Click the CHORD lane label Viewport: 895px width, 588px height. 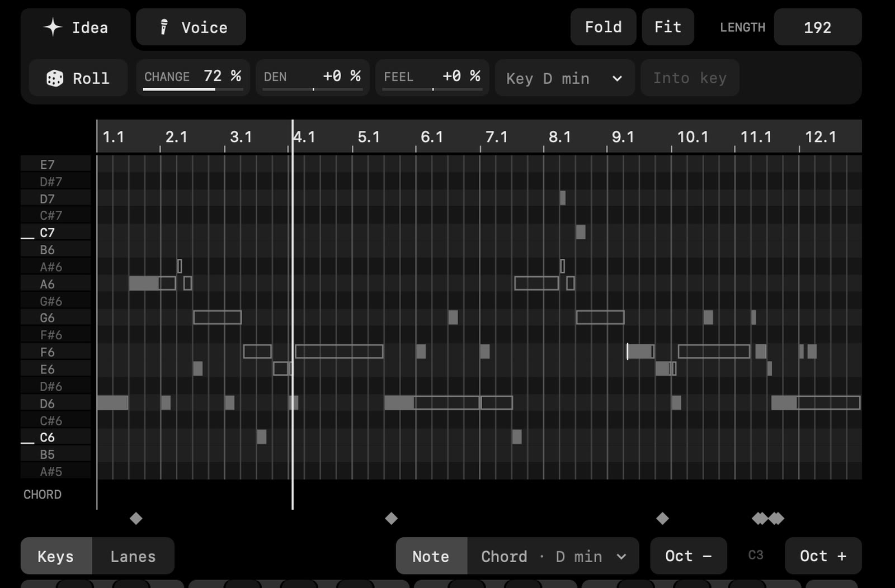pyautogui.click(x=43, y=495)
